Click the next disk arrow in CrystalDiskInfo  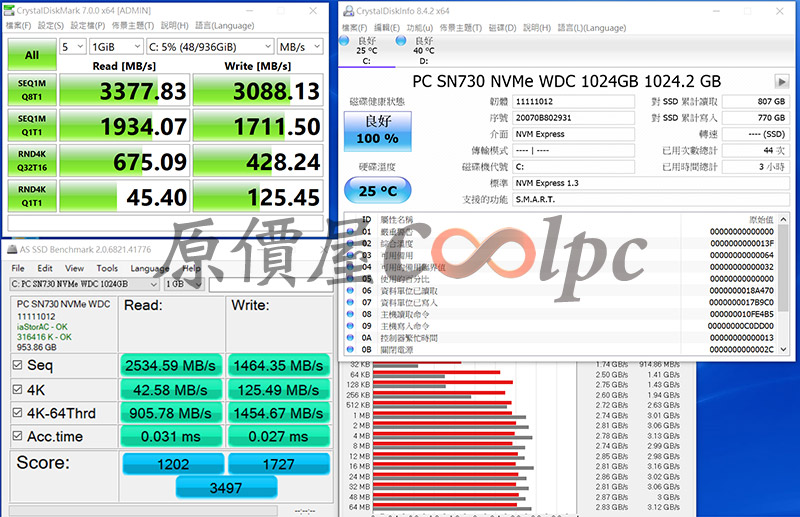coord(781,81)
